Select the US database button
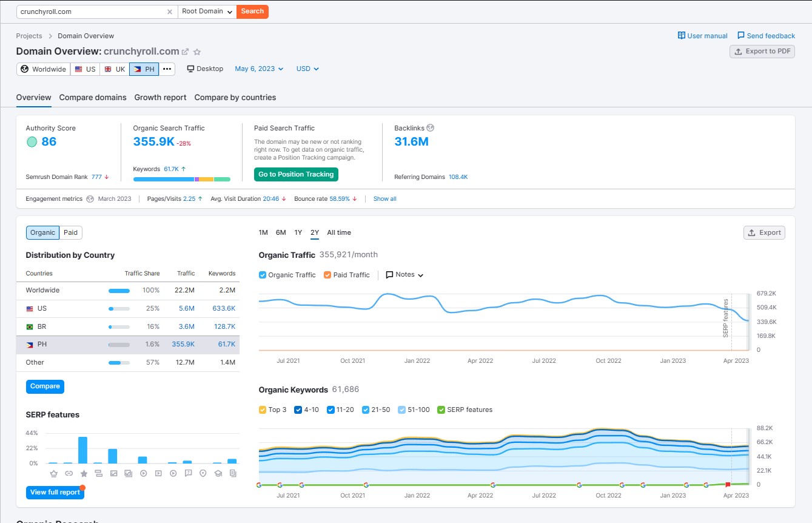This screenshot has width=812, height=523. pos(85,69)
